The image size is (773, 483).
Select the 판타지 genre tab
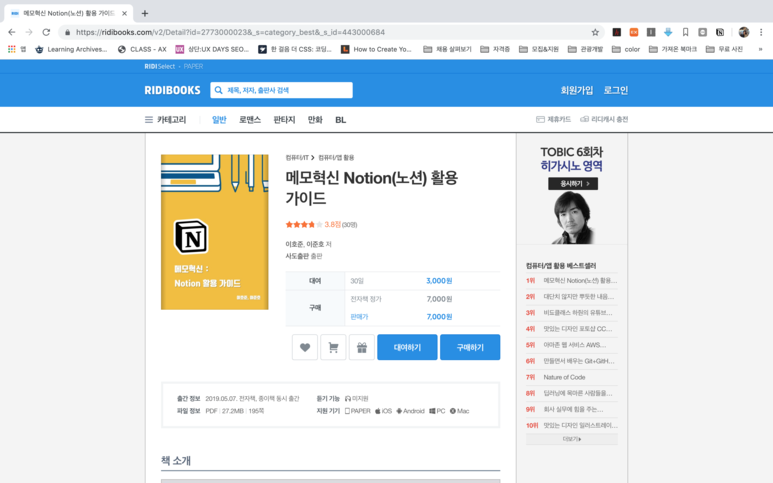pos(284,120)
